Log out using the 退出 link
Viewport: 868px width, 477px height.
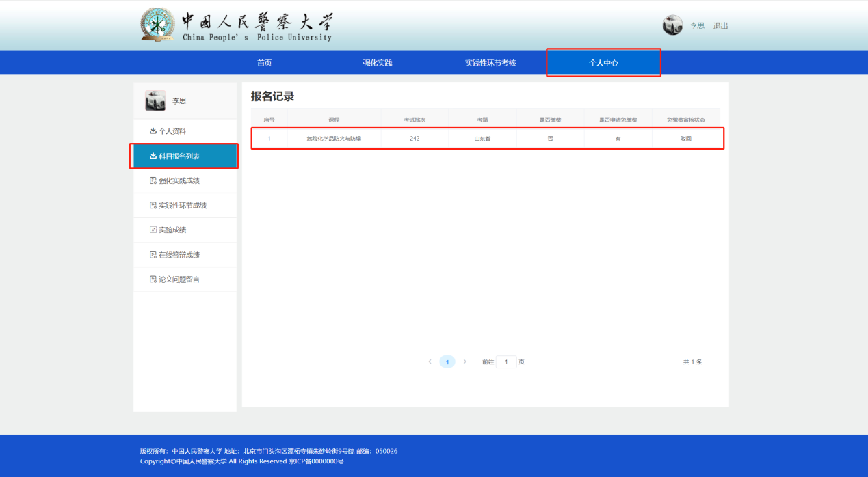(720, 26)
